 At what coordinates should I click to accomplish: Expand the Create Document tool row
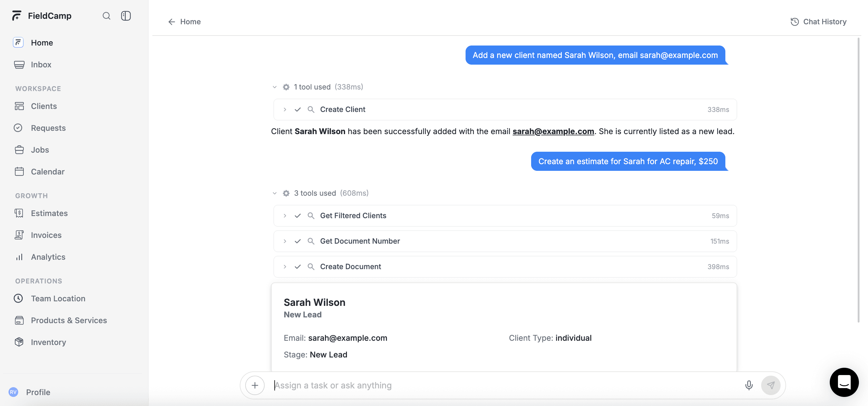point(285,267)
